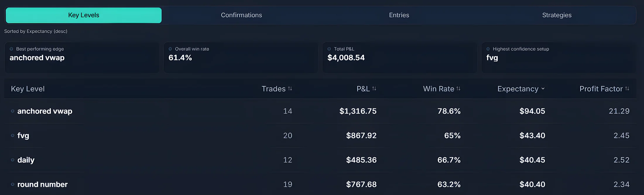The height and width of the screenshot is (195, 644).
Task: Open the Entries tab
Action: click(x=399, y=15)
